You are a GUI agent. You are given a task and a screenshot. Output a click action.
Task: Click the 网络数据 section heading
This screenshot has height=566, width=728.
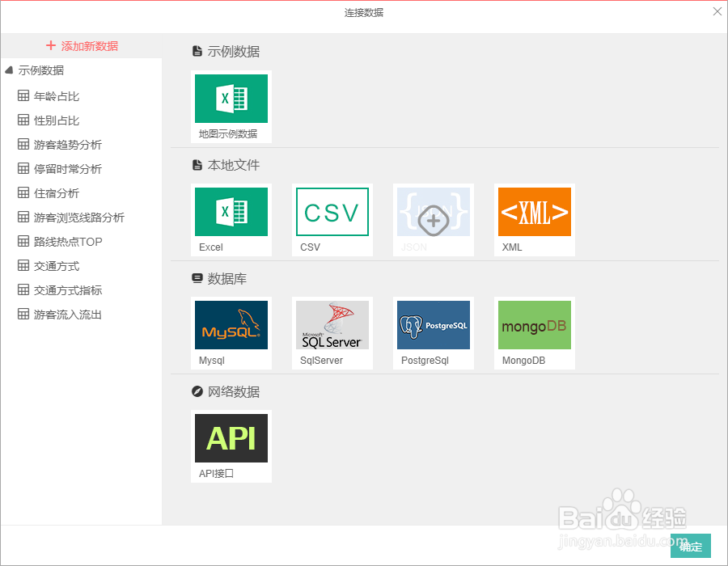226,391
